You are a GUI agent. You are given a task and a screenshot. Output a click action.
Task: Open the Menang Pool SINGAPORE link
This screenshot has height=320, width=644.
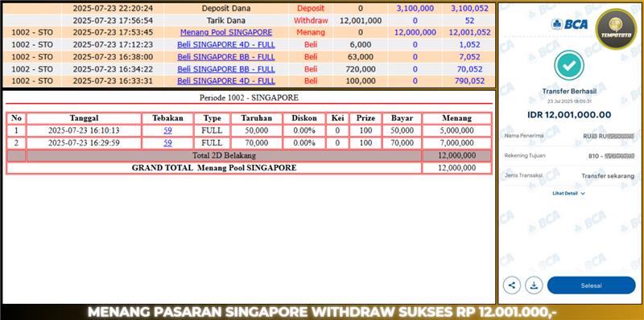click(226, 32)
